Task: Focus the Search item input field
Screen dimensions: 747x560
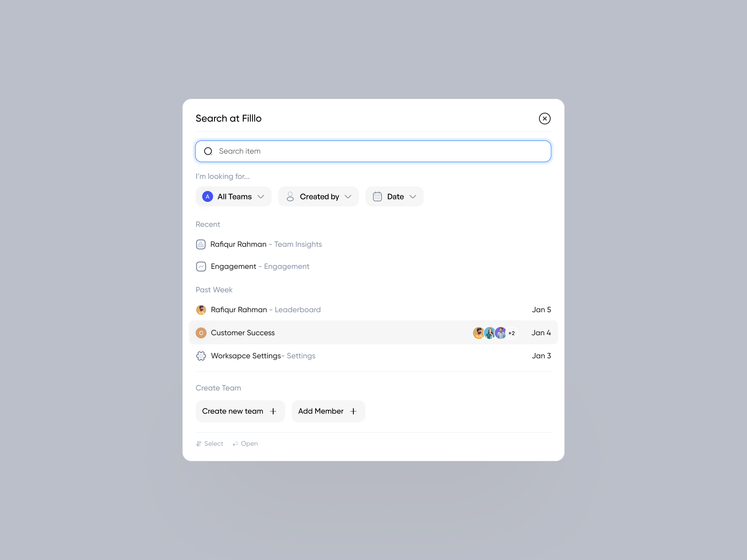Action: [x=373, y=151]
